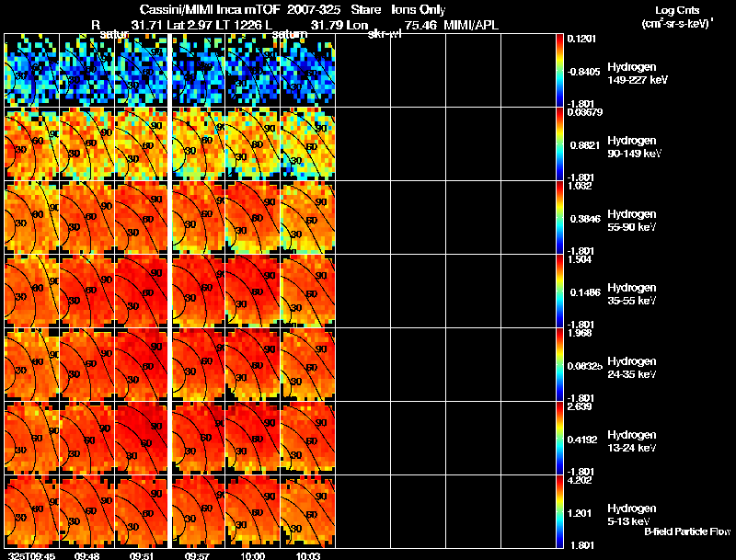Select the 149-227 keV image at 10:03
Image resolution: width=736 pixels, height=560 pixels.
pos(308,71)
